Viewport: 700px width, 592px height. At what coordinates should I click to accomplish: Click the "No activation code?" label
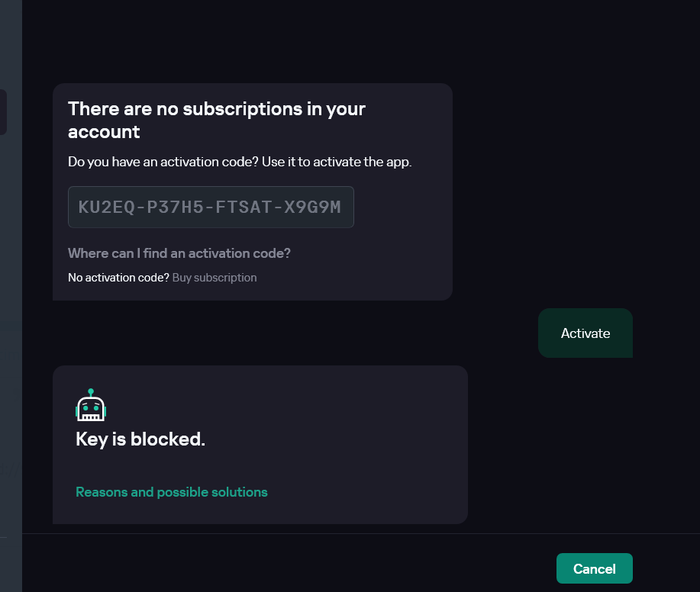(x=118, y=278)
